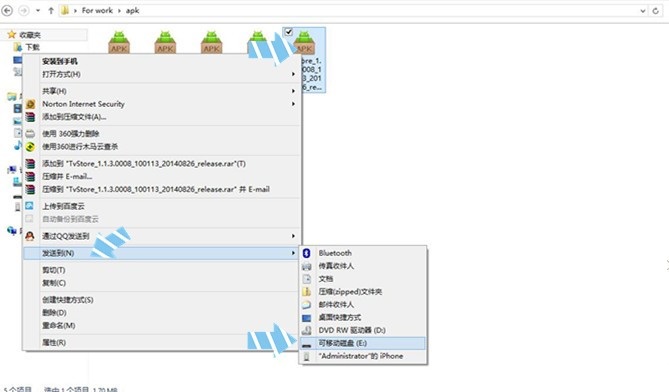This screenshot has width=669, height=392.
Task: Click the zipped folder icon
Action: [x=306, y=292]
